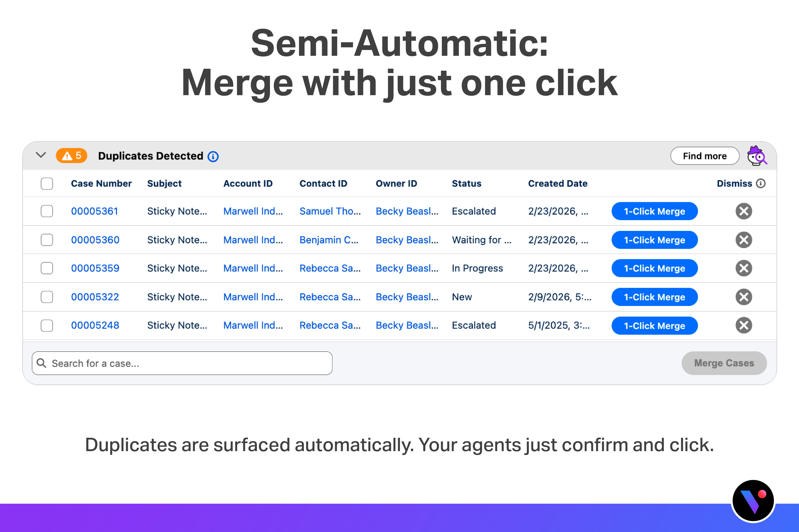The image size is (799, 532).
Task: Check the box for case 00005361
Action: pos(47,211)
